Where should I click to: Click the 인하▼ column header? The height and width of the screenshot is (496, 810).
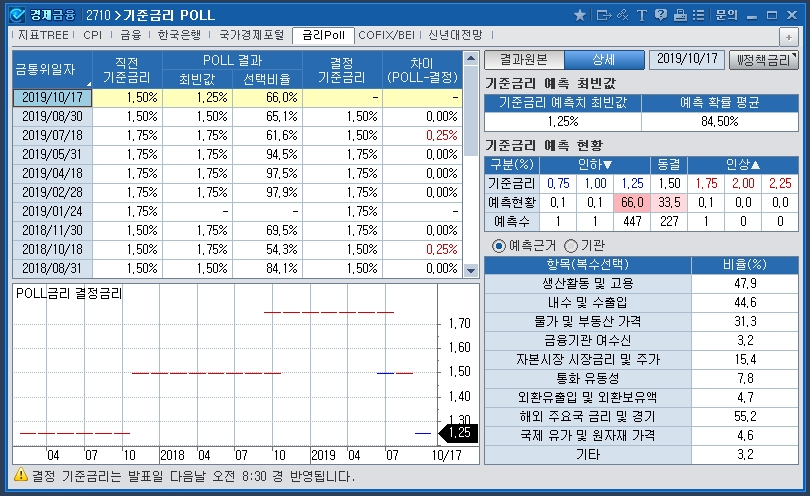(595, 165)
